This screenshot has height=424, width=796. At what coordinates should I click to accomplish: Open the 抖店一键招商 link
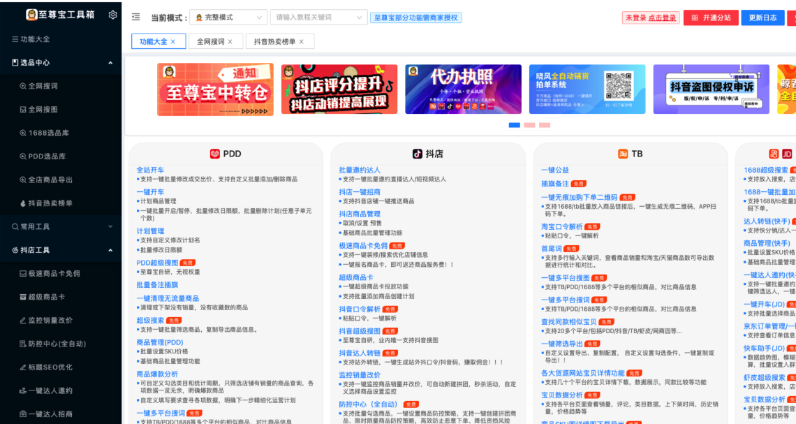click(359, 192)
